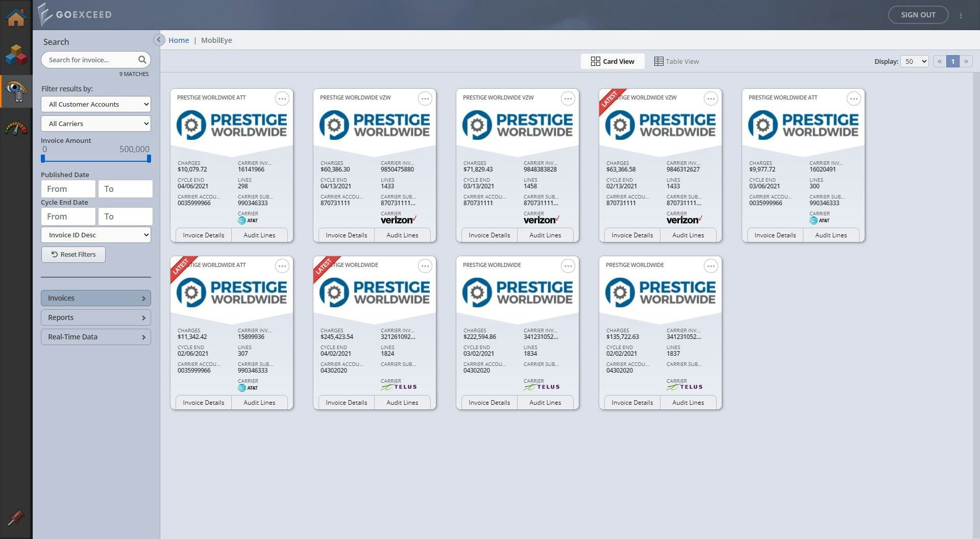The image size is (980, 539).
Task: Open Invoice Details for the $71,829.43 card
Action: click(x=489, y=235)
